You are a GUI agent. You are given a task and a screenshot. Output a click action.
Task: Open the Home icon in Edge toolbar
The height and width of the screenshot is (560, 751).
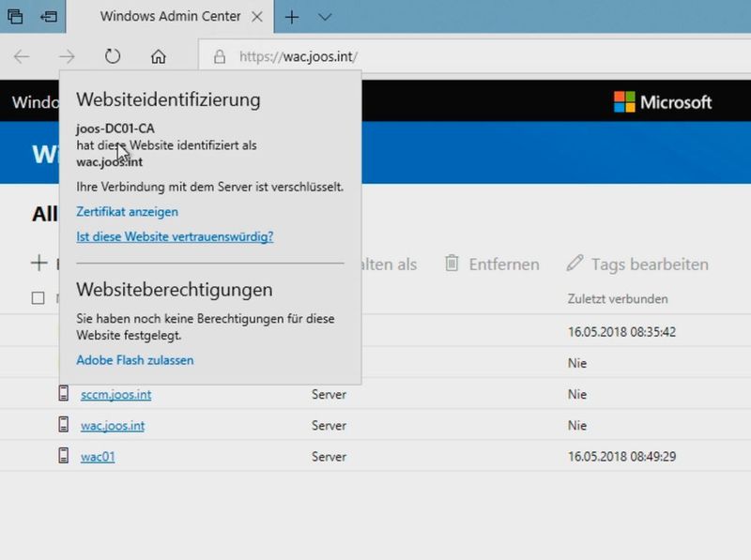coord(158,56)
